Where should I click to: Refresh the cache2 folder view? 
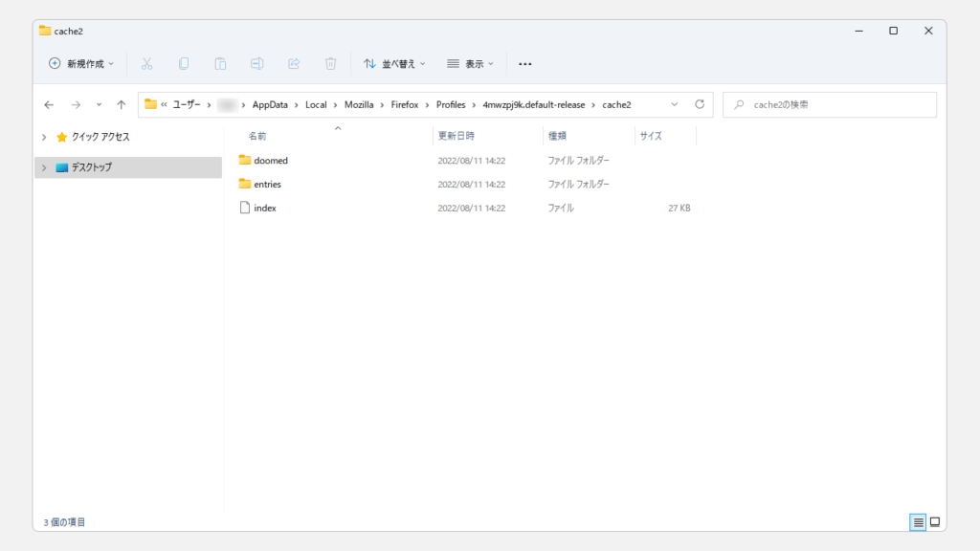(x=700, y=104)
